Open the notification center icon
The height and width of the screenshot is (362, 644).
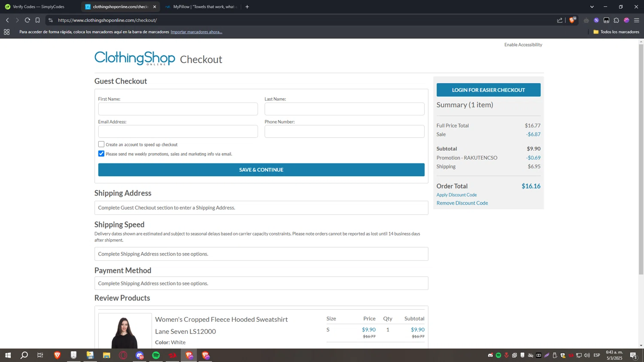click(633, 355)
